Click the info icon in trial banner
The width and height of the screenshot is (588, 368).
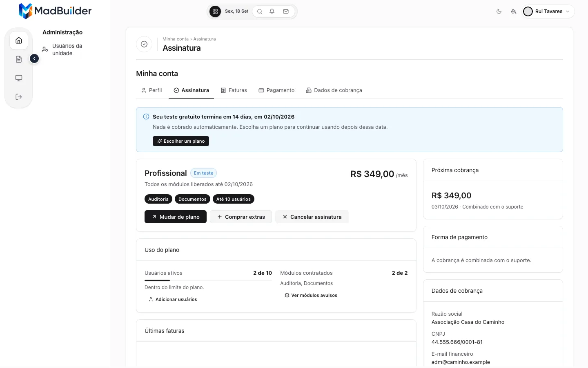click(x=146, y=117)
